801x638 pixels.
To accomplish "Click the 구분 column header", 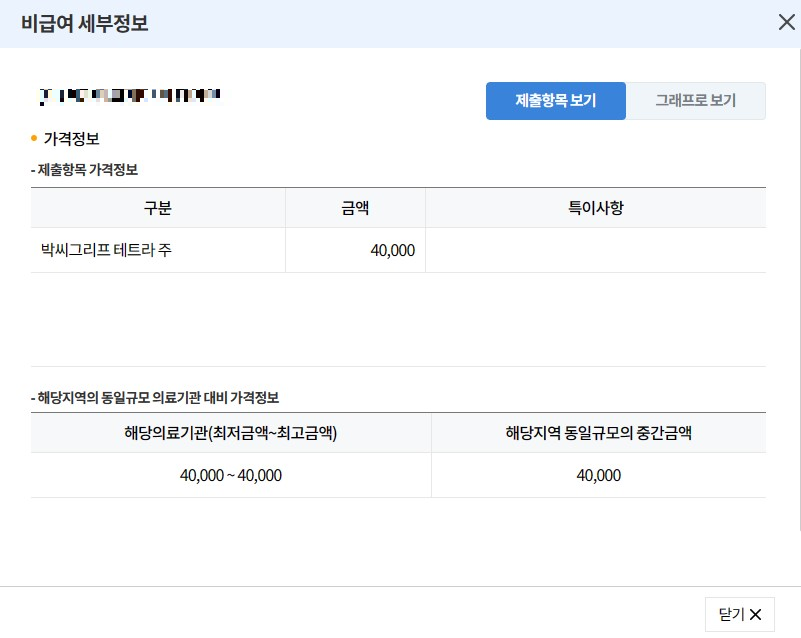I will [x=158, y=207].
